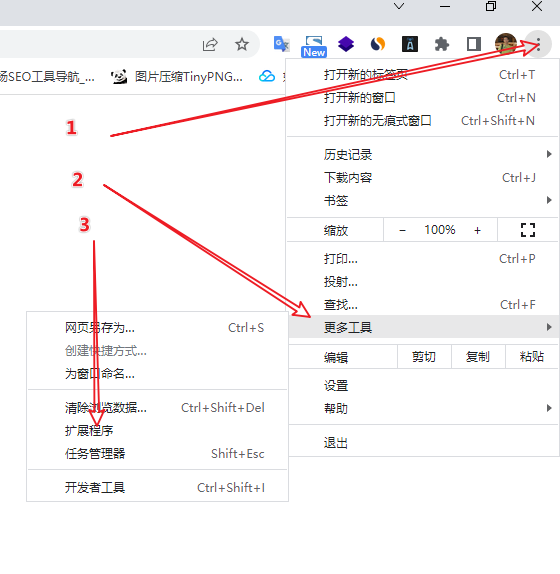Expand the 书签 submenu

click(422, 200)
